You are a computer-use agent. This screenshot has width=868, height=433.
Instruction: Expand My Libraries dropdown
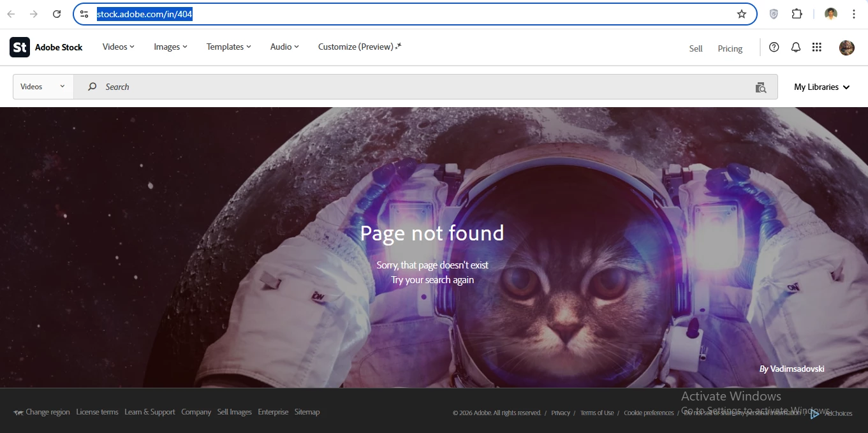(x=822, y=87)
